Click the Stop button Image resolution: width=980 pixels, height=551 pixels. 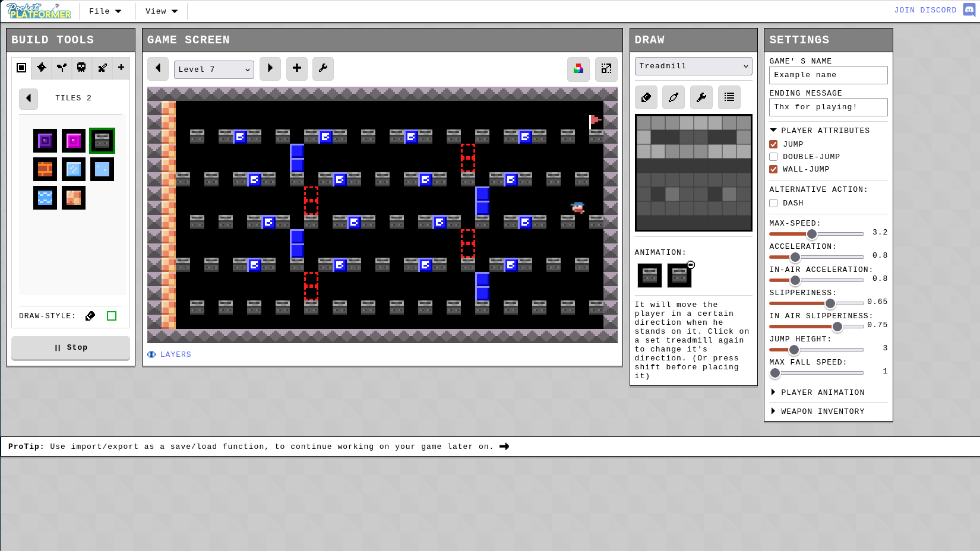71,348
